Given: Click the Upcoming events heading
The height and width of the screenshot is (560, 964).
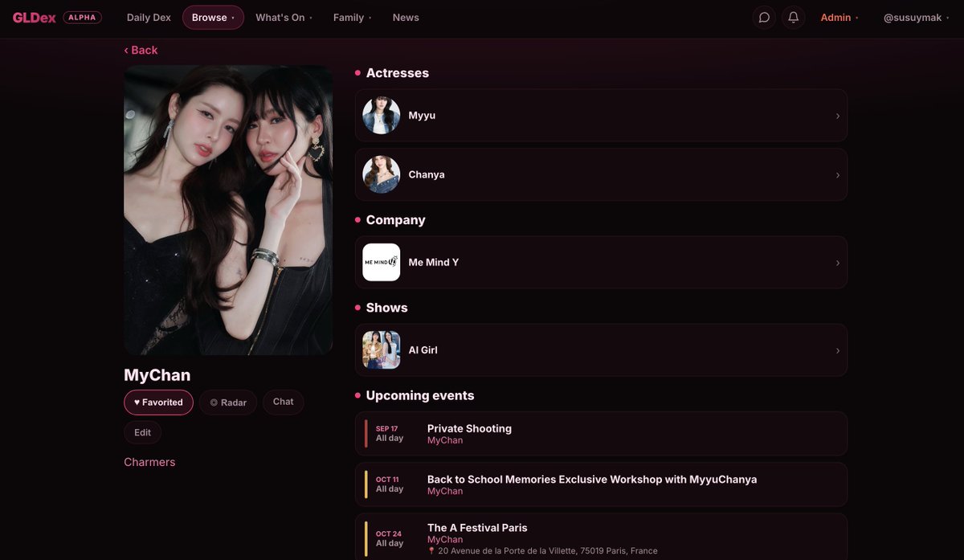Looking at the screenshot, I should (x=420, y=395).
